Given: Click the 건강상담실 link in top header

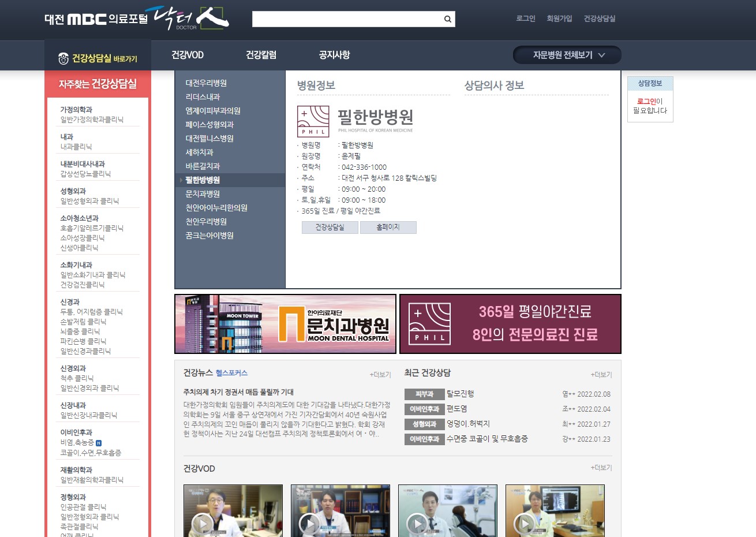Looking at the screenshot, I should (600, 18).
